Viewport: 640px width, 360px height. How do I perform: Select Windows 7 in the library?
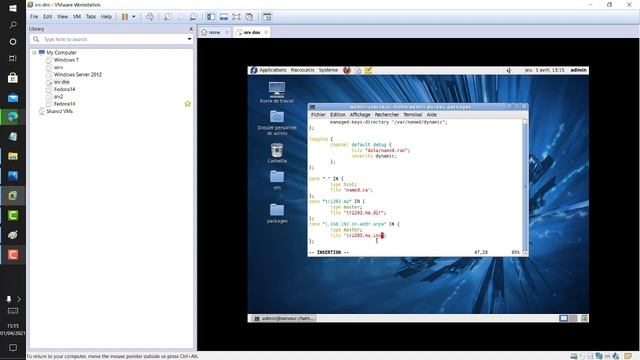66,60
